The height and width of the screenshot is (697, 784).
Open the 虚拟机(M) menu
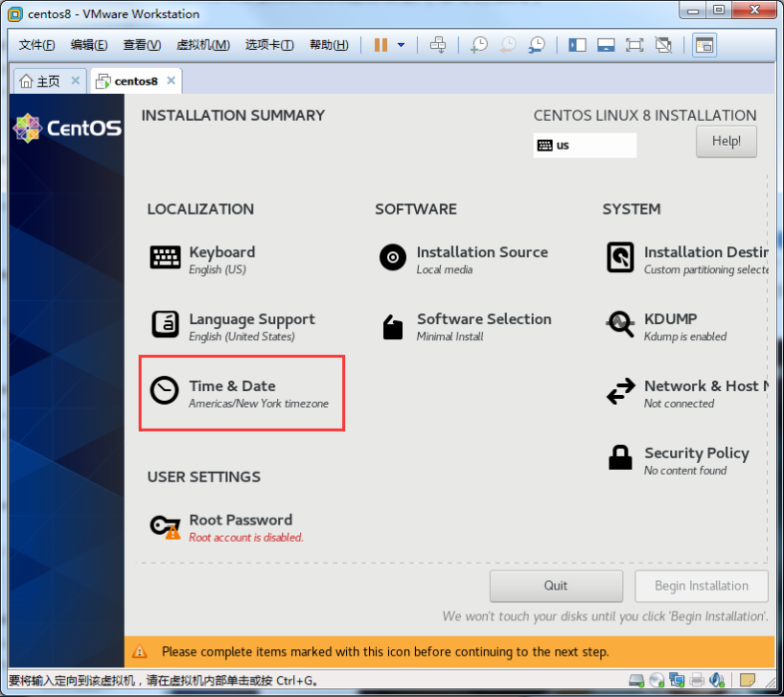coord(203,45)
